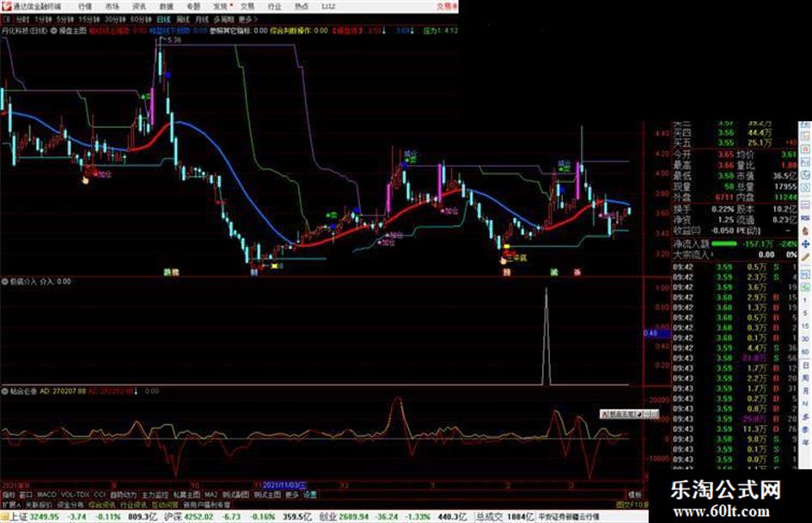Open the 发现 menu with red dot
Viewport: 812px width, 523px height.
(222, 6)
